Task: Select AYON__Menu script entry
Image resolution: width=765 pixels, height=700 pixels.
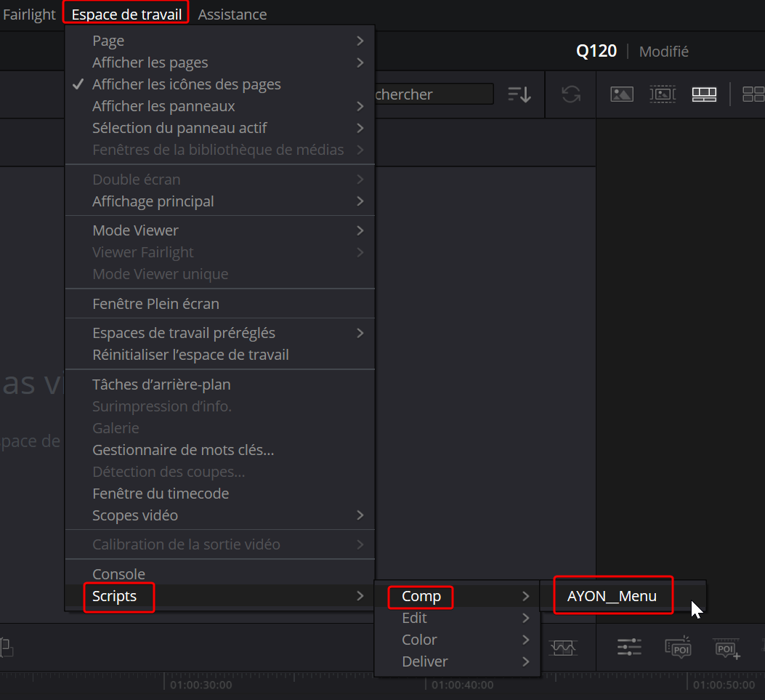Action: coord(612,596)
